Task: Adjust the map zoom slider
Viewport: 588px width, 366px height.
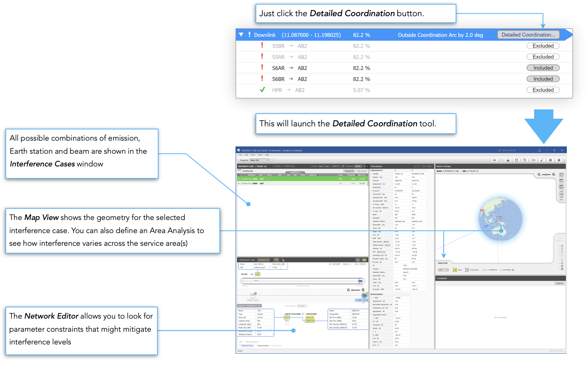Action: (x=546, y=175)
